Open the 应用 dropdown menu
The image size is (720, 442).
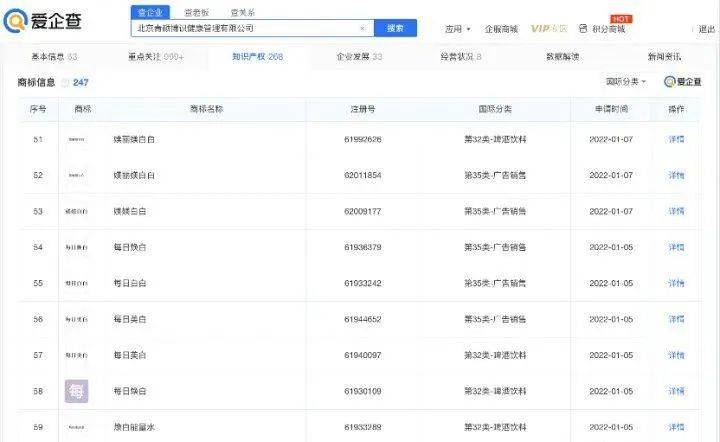click(x=456, y=29)
